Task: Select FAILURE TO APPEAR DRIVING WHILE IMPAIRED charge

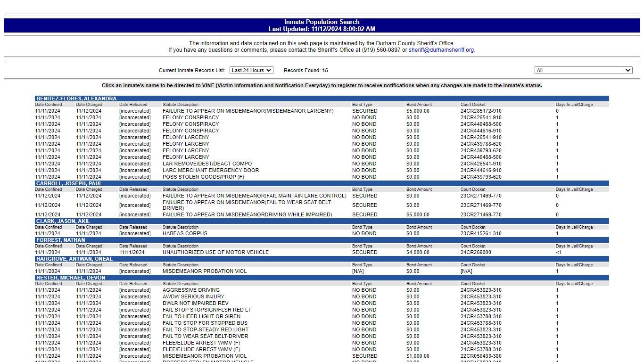Action: 248,215
